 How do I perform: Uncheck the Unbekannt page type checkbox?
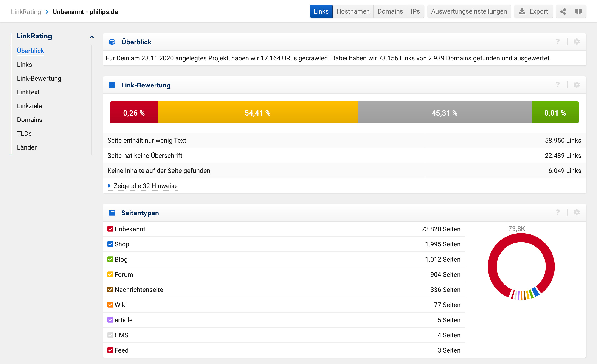110,229
